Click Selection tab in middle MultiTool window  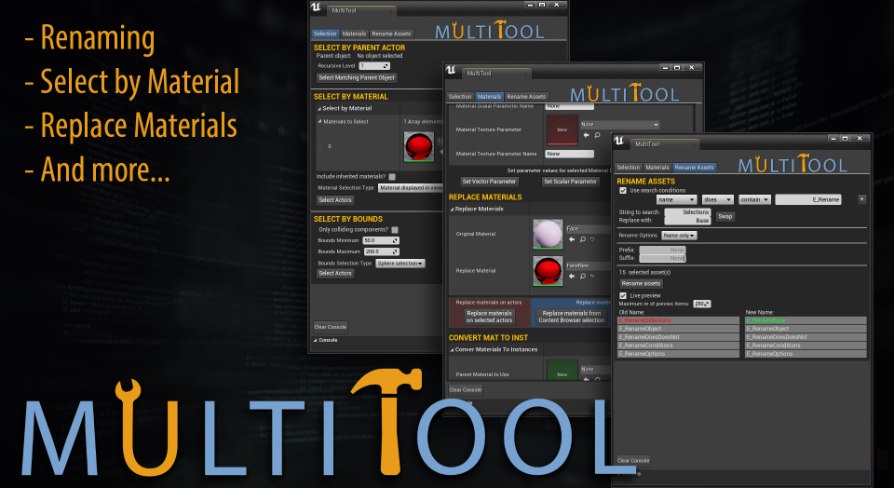pos(460,96)
